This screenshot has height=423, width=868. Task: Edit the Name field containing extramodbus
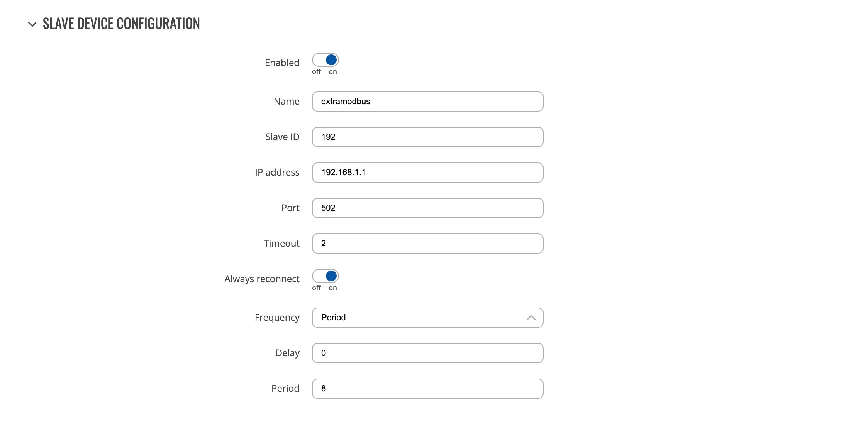tap(427, 102)
